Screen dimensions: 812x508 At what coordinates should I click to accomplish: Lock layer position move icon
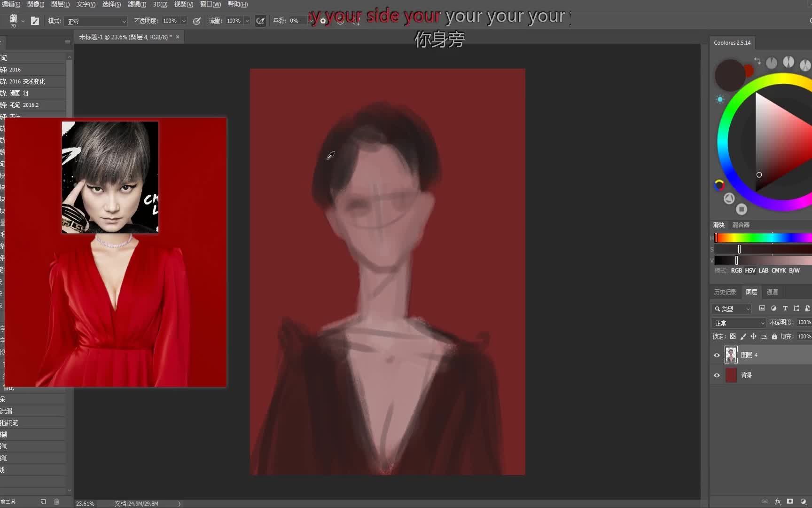tap(753, 337)
